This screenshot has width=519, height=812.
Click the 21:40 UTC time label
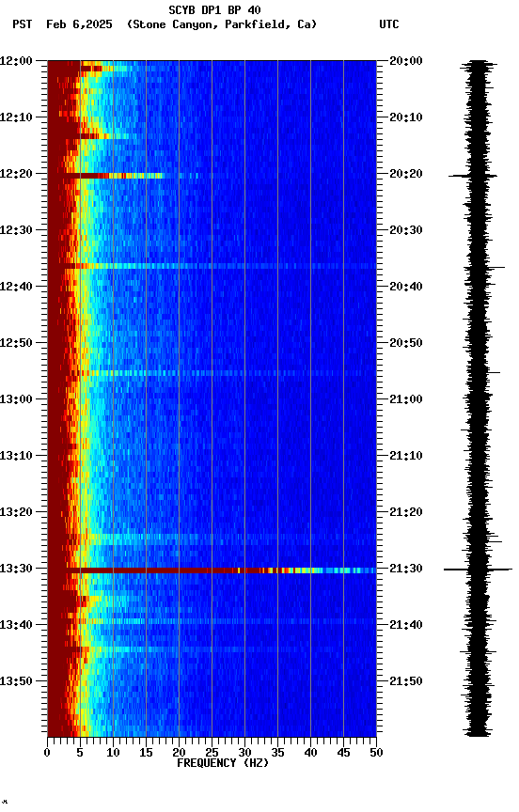406,625
